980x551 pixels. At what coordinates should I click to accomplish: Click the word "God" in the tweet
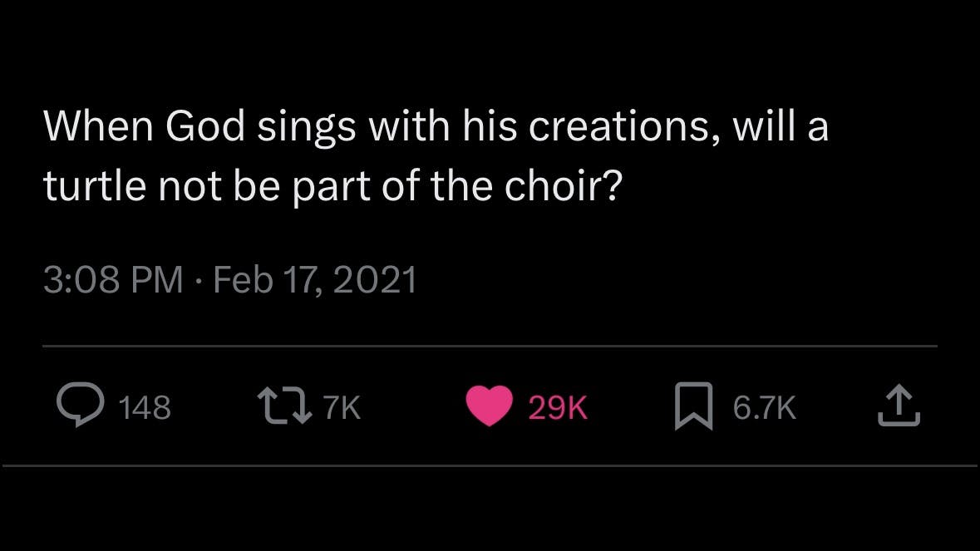point(206,127)
